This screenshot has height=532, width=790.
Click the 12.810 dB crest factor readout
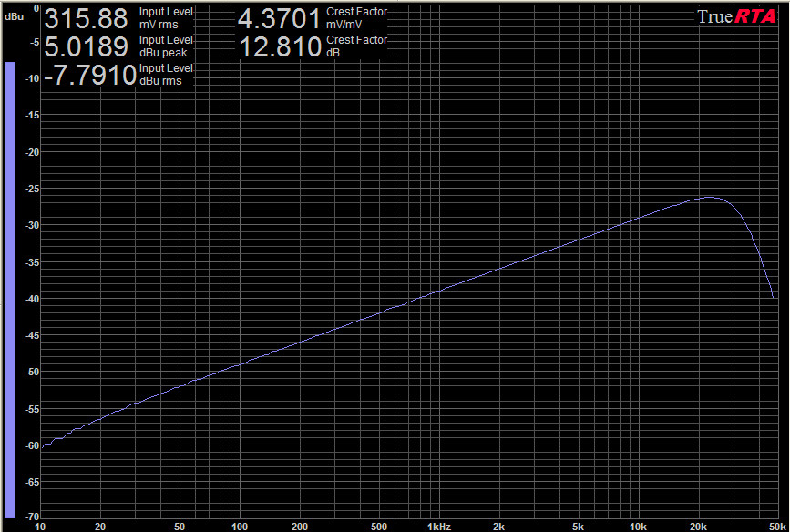pos(280,46)
